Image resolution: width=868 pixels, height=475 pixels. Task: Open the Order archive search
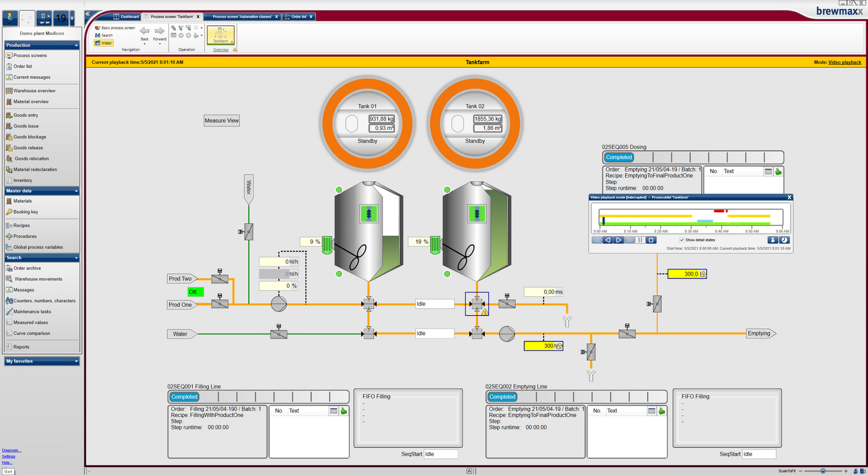[27, 268]
